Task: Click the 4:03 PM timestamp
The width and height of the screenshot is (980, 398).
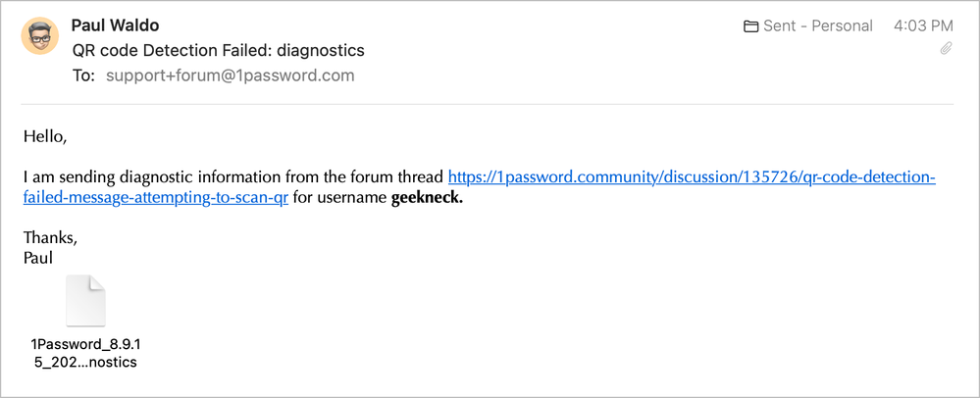Action: [x=923, y=26]
